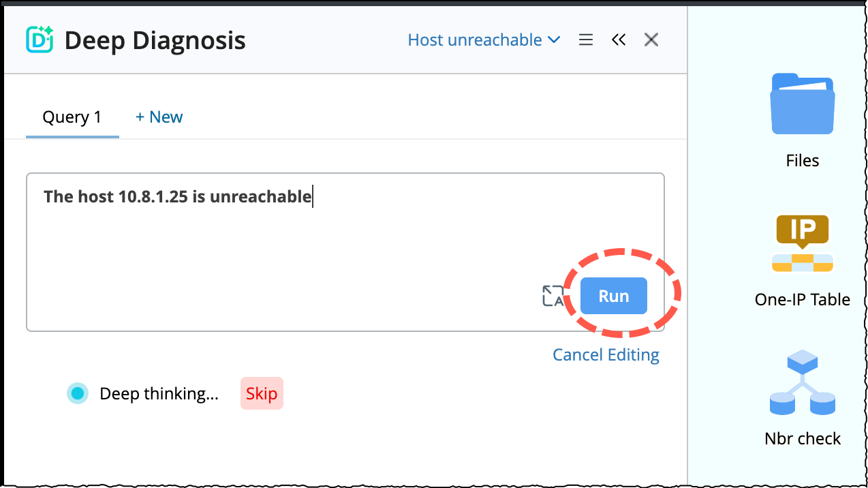Expand the Host unreachable dropdown
868x488 pixels.
coord(475,40)
